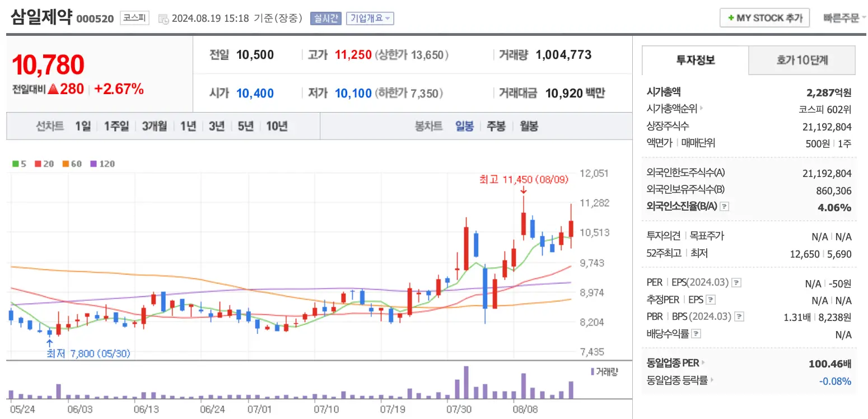868x419 pixels.
Task: Click the 저가 value 10,100
Action: click(x=353, y=93)
